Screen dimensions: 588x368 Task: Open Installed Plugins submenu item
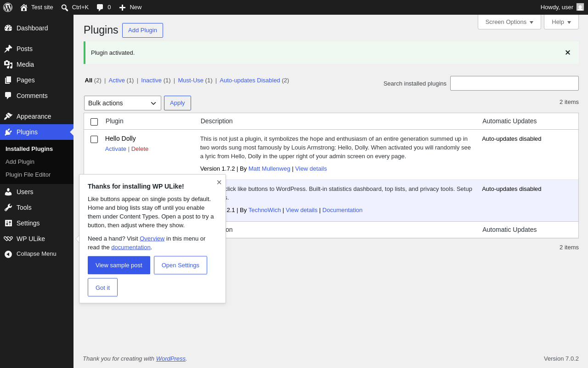point(29,149)
